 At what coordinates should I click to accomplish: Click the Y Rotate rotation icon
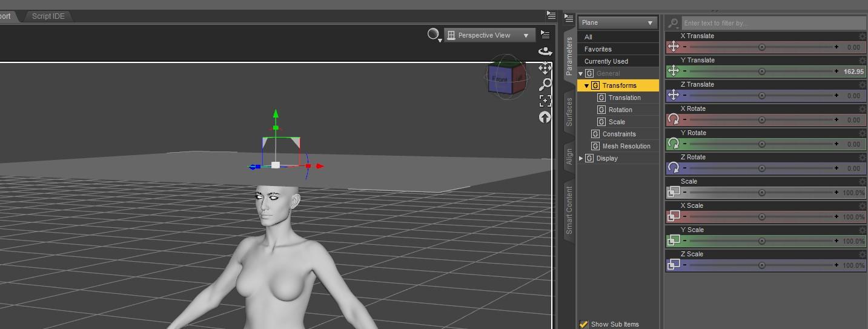[673, 144]
